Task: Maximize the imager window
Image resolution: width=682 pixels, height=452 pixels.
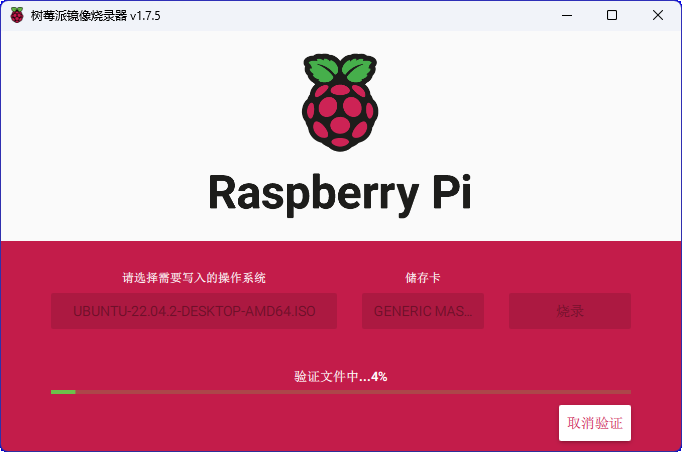Action: pos(612,15)
